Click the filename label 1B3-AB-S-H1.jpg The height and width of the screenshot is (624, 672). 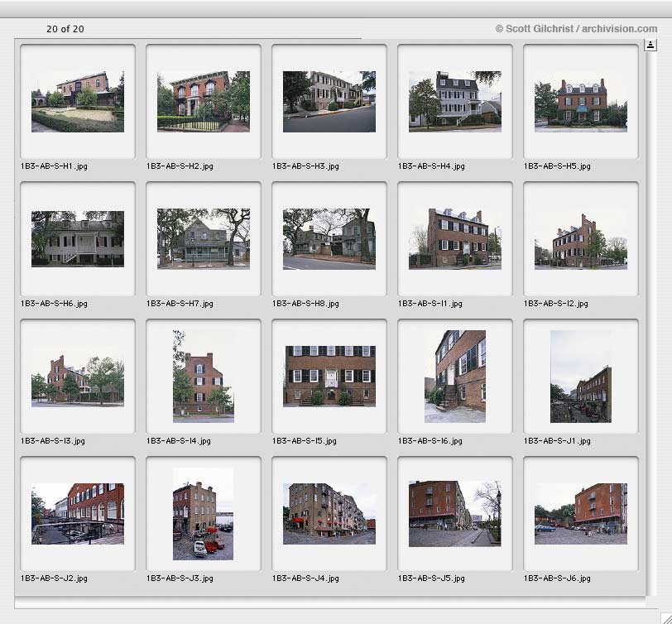point(54,166)
